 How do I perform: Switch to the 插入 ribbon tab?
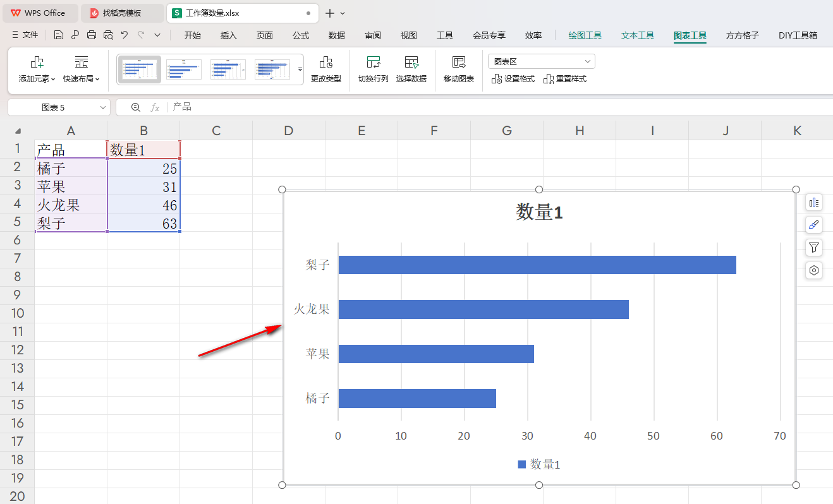(229, 35)
